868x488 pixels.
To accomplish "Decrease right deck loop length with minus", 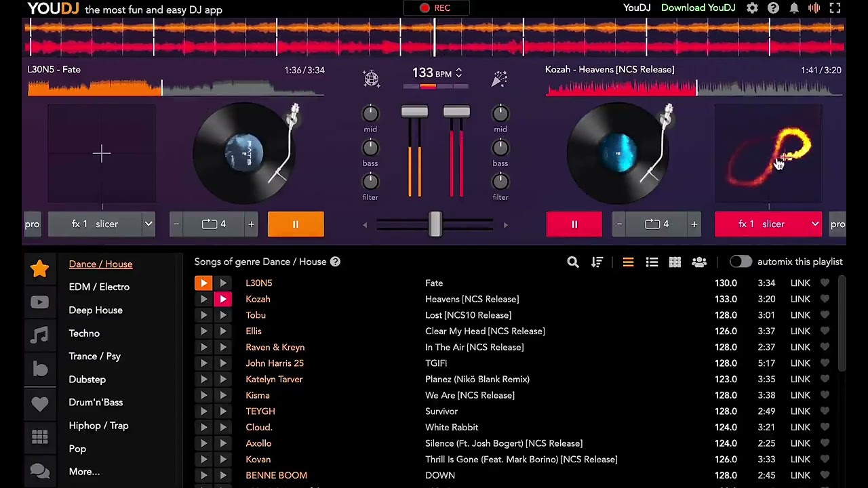I will point(619,224).
